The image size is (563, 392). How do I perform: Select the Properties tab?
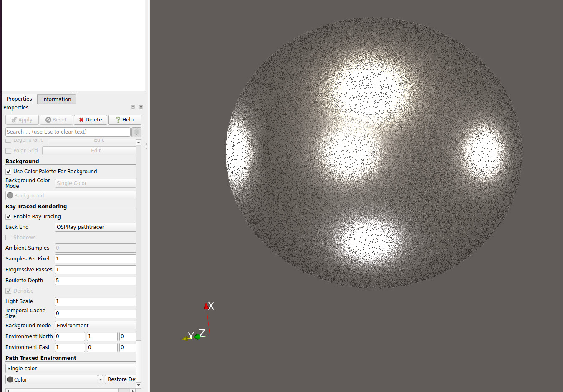pos(19,99)
